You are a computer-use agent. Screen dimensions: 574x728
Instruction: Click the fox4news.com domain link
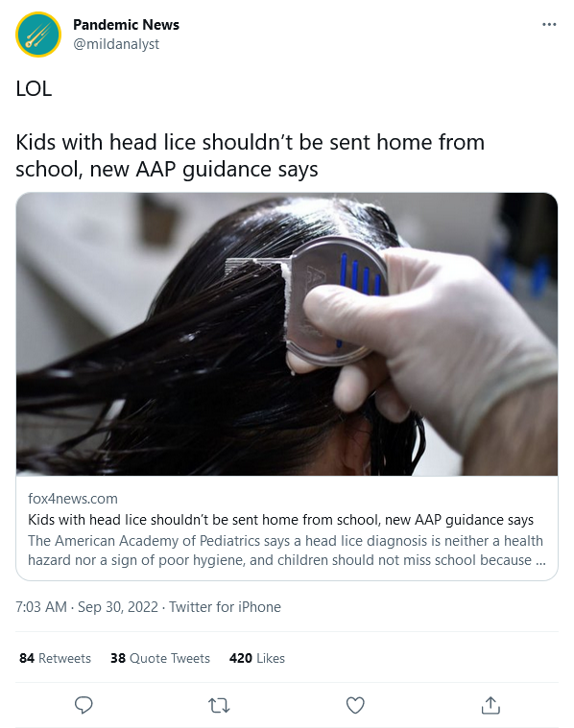[73, 499]
